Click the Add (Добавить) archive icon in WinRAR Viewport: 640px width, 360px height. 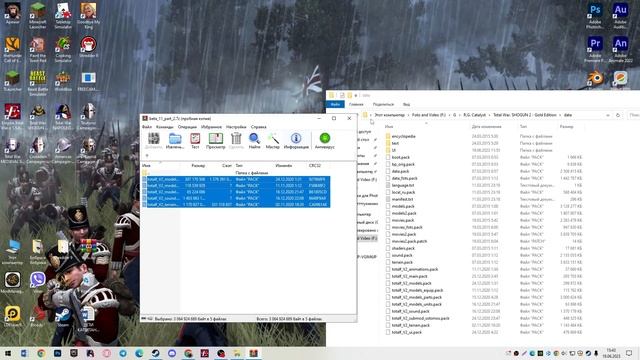(x=153, y=141)
